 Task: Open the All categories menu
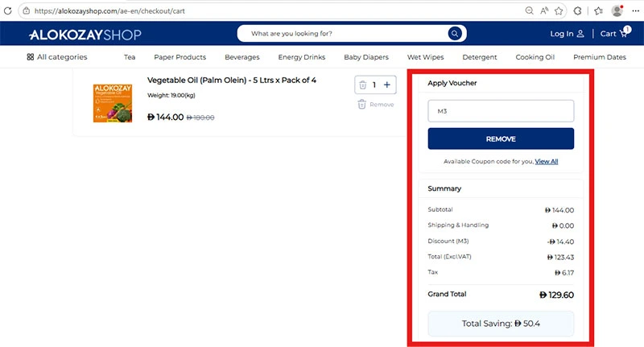click(57, 57)
